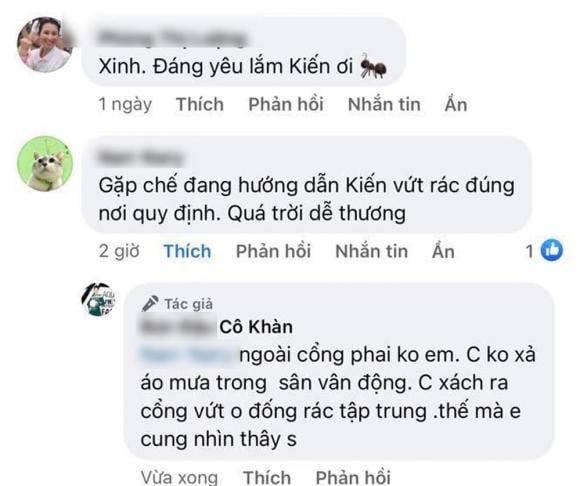Screen dimensions: 580x486
Task: Reply to Cô Khàn's comment via Phản hồi
Action: (x=353, y=477)
